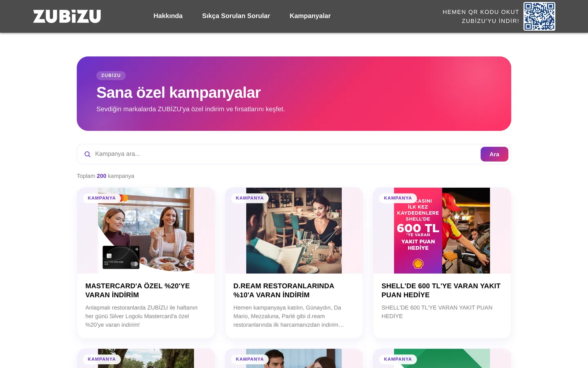588x368 pixels.
Task: Scan the QR code image in header
Action: point(539,16)
